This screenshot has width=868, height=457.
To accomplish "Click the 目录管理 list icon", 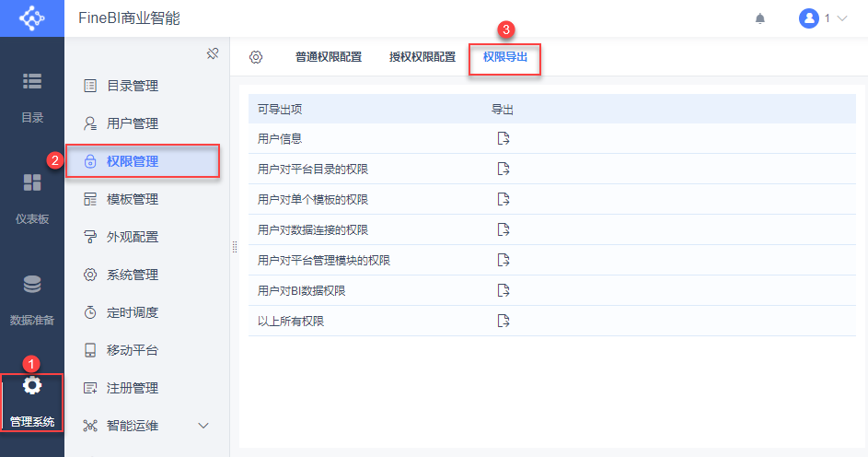I will pyautogui.click(x=90, y=86).
